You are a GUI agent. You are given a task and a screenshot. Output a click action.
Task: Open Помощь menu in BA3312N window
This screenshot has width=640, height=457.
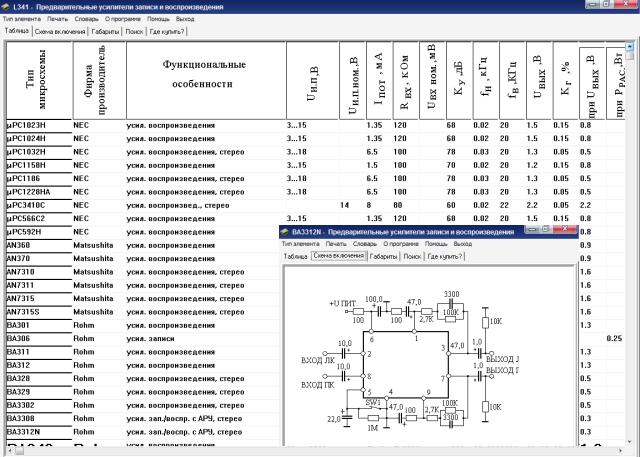[x=436, y=244]
